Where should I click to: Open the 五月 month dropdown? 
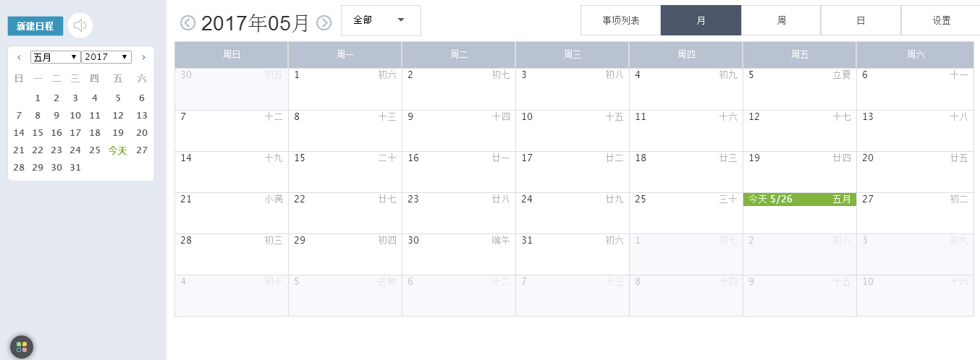55,57
